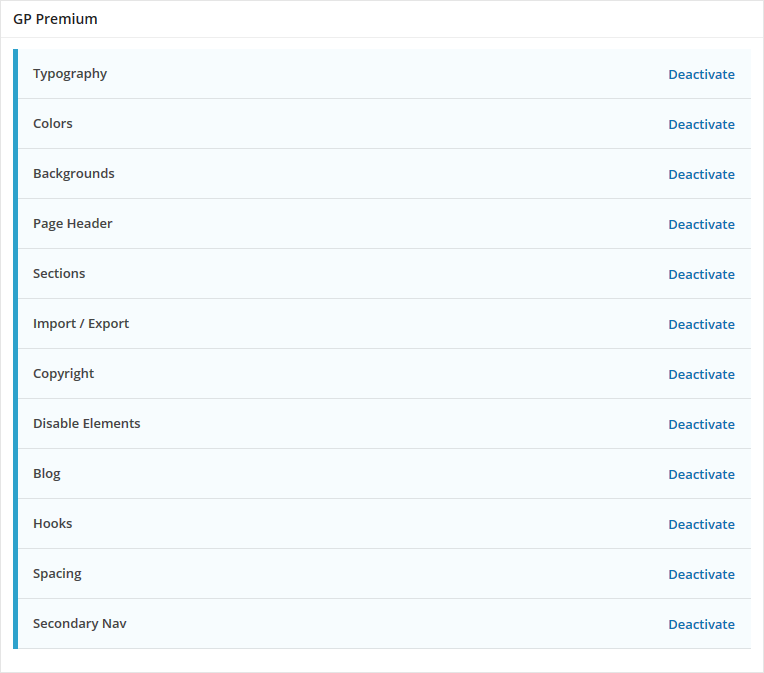This screenshot has width=764, height=673.
Task: Deactivate the Backgrounds module
Action: (x=701, y=174)
